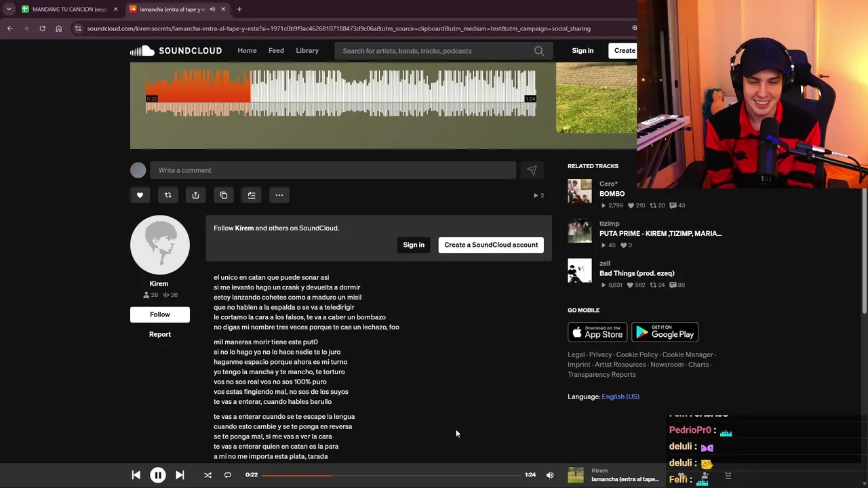868x488 pixels.
Task: Open the Charts footer link
Action: pos(698,365)
